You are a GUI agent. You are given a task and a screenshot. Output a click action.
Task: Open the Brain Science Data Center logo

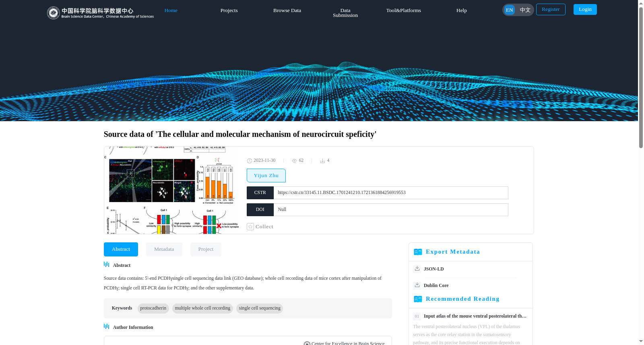coord(100,13)
